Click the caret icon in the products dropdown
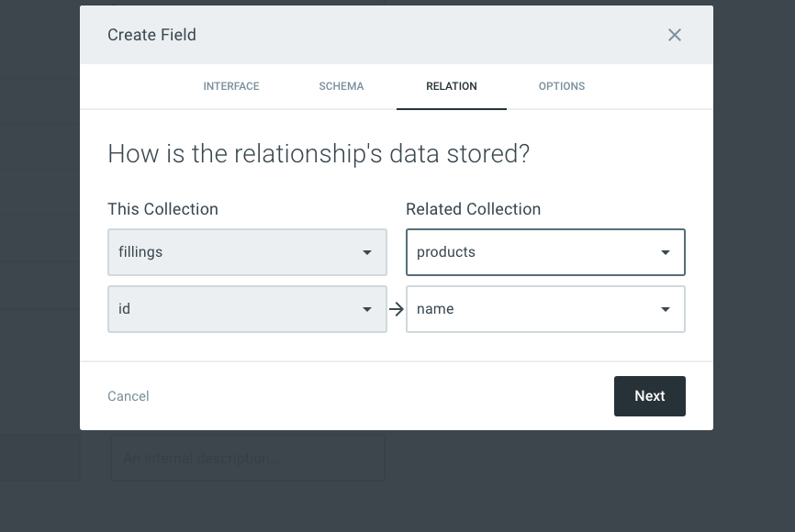Viewport: 795px width, 532px height. click(x=666, y=252)
